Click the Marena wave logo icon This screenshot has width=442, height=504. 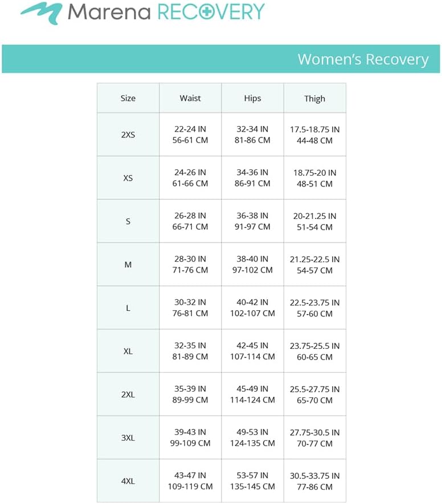point(42,13)
